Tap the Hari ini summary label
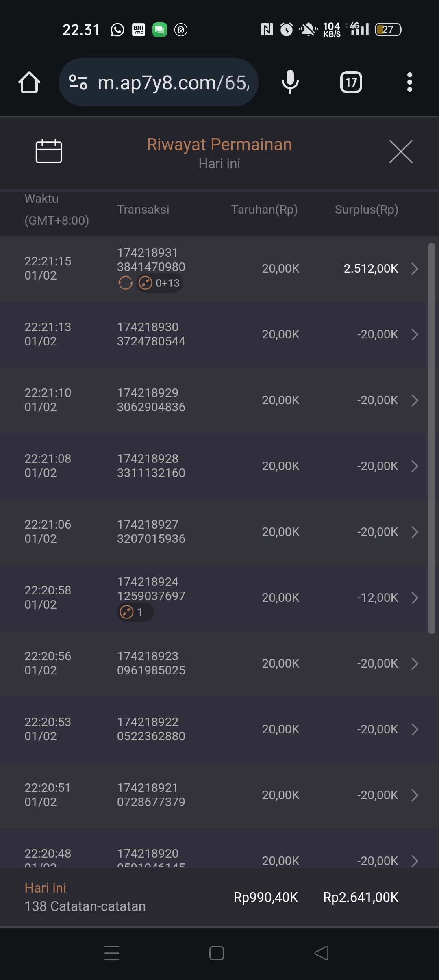 (45, 888)
